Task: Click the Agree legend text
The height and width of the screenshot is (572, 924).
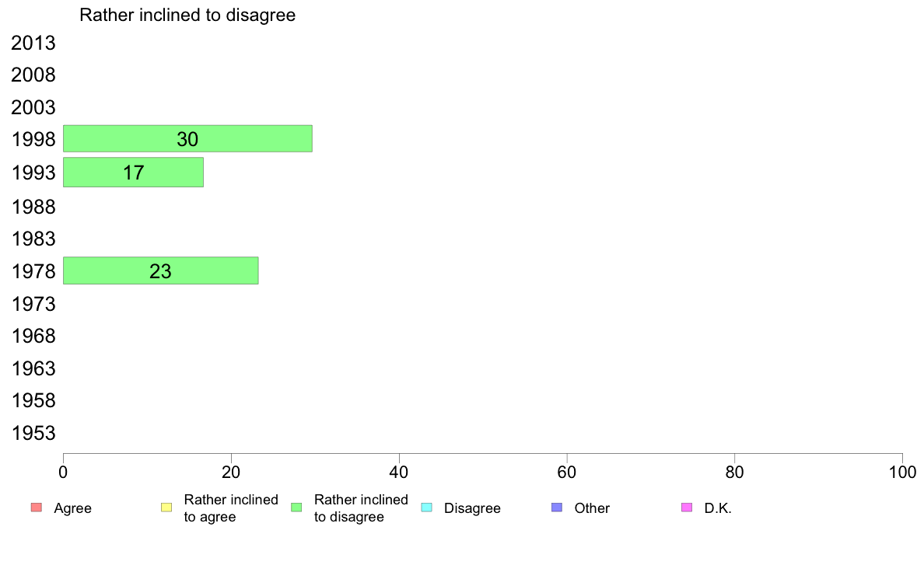Action: tap(72, 508)
